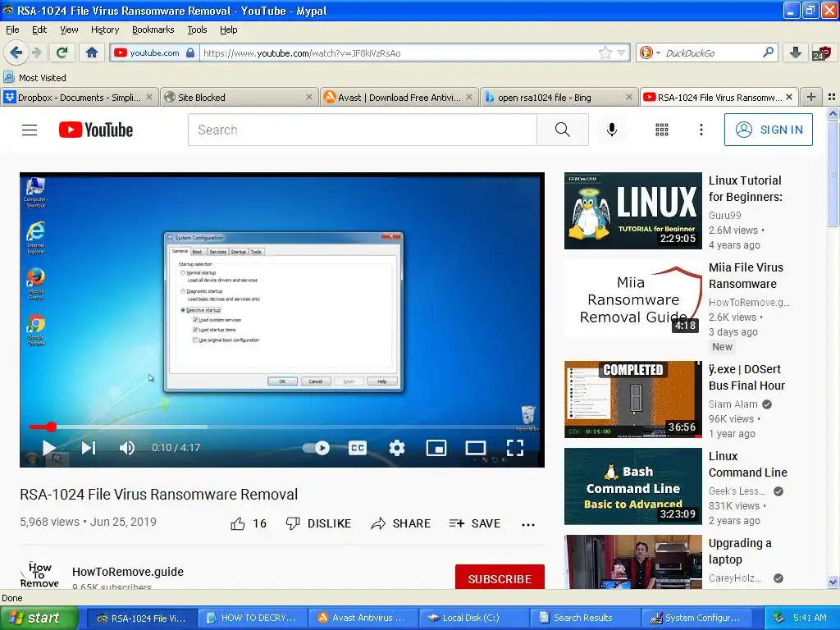Click the browser forward arrow
The width and height of the screenshot is (840, 630).
[x=36, y=52]
